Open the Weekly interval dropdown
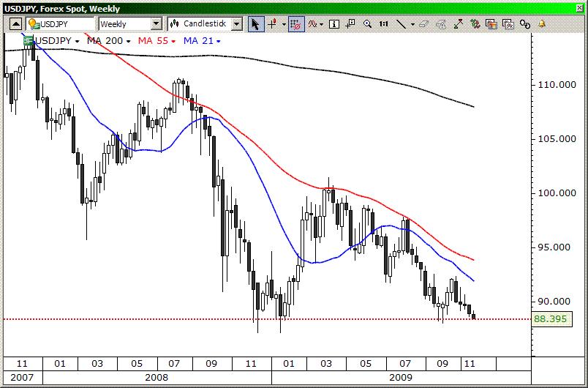 point(157,24)
